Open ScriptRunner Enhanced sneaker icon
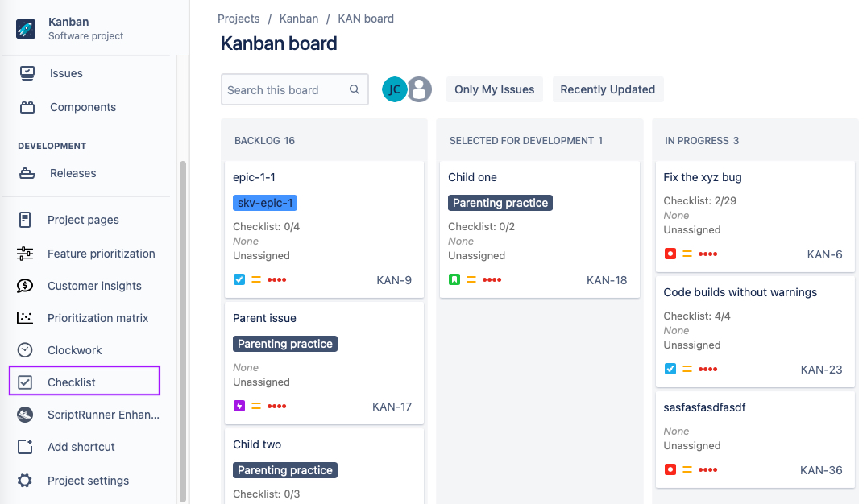This screenshot has height=504, width=867. point(25,415)
